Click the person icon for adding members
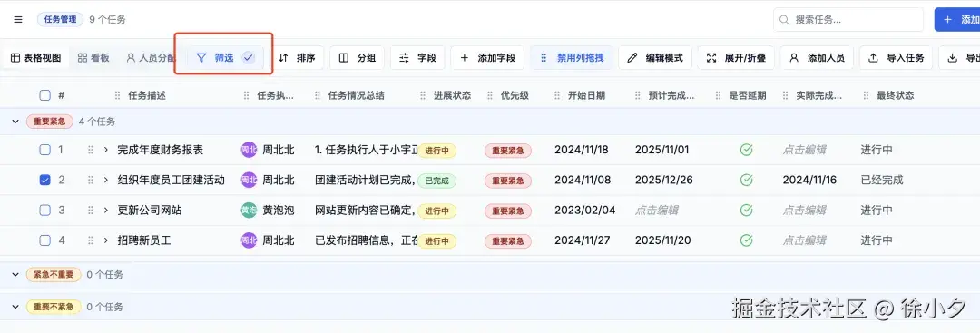This screenshot has width=980, height=333. coord(794,57)
